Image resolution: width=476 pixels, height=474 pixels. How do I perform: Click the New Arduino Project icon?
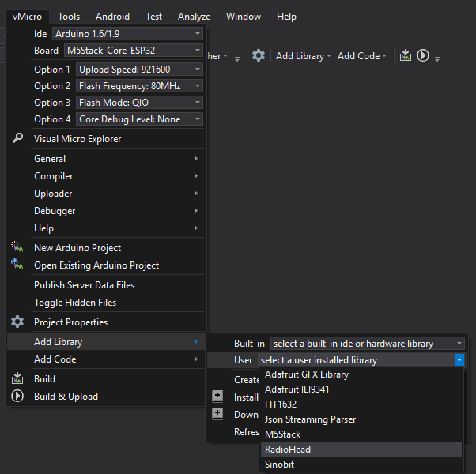click(x=17, y=247)
